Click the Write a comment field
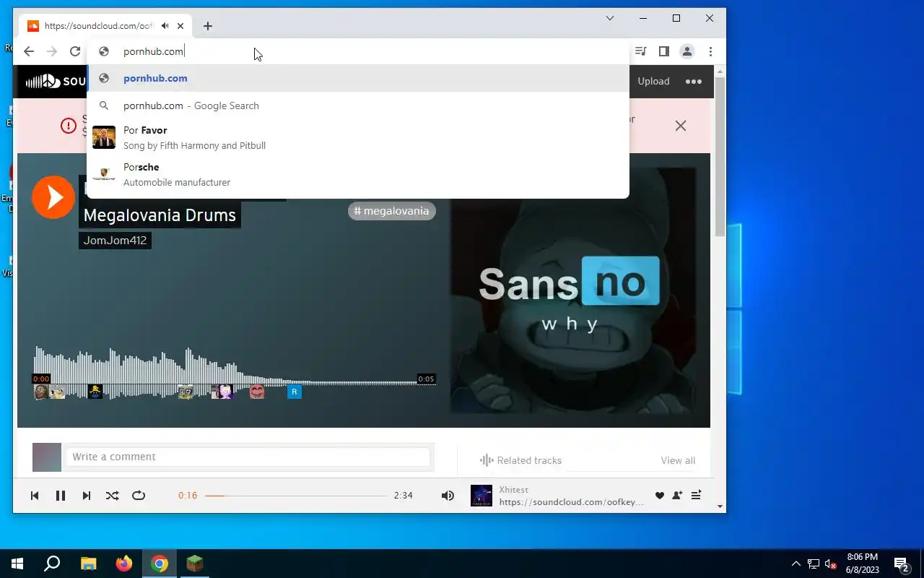This screenshot has height=578, width=924. point(248,457)
